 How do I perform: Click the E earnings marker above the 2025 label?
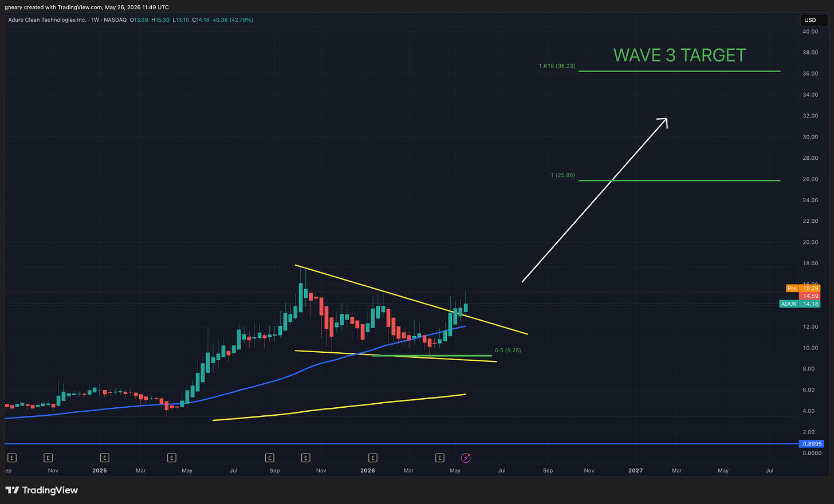(x=105, y=458)
